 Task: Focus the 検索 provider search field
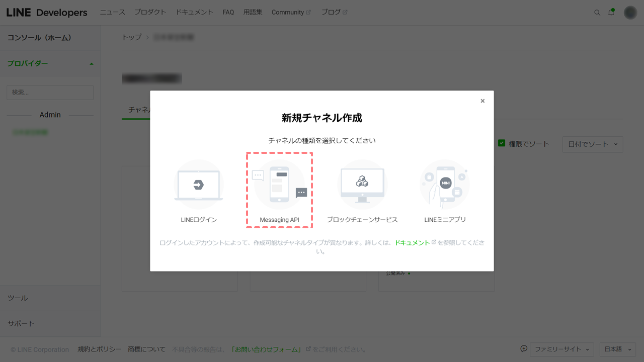[x=50, y=93]
